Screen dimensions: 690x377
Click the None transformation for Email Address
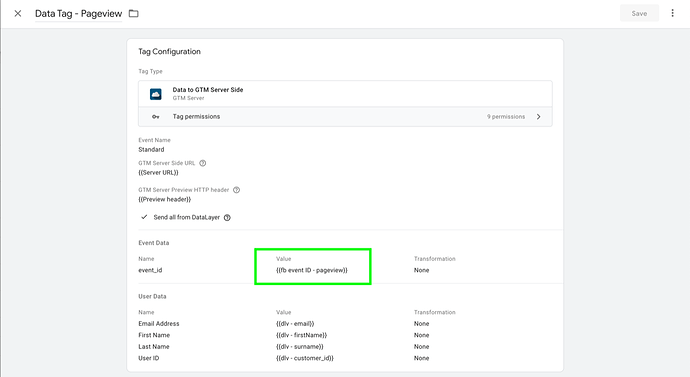pos(421,323)
